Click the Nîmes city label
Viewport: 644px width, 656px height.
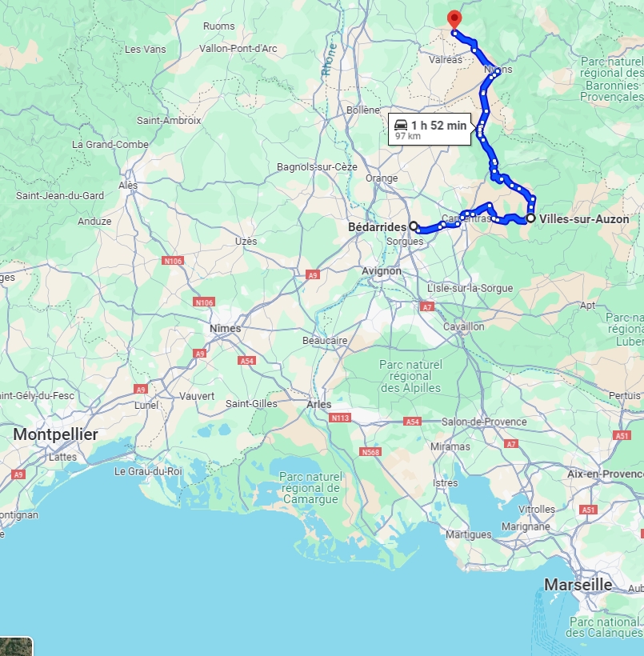(225, 329)
